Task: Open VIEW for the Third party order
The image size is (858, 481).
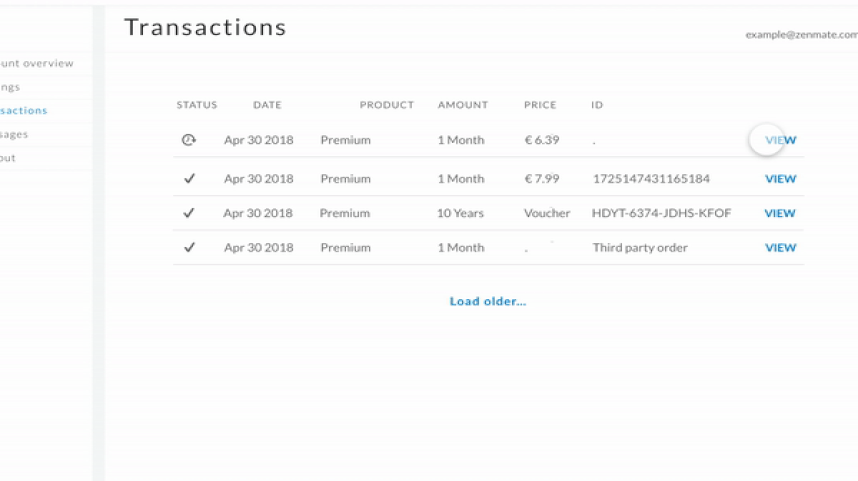Action: pos(780,247)
